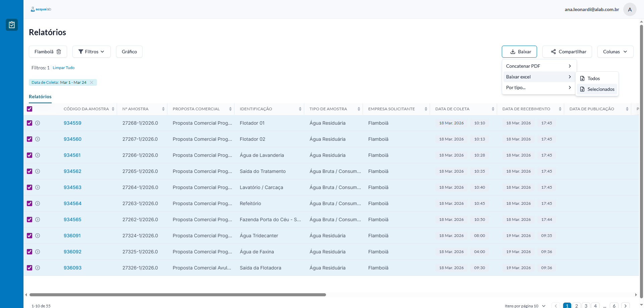
Task: Uncheck the checkbox for sample 936091
Action: [30, 236]
